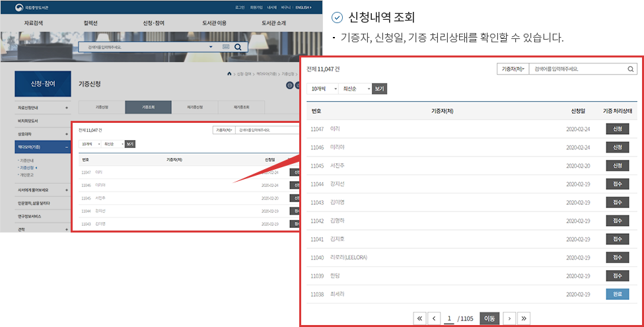644x327 pixels.
Task: Go to the next page arrow
Action: pyautogui.click(x=509, y=318)
